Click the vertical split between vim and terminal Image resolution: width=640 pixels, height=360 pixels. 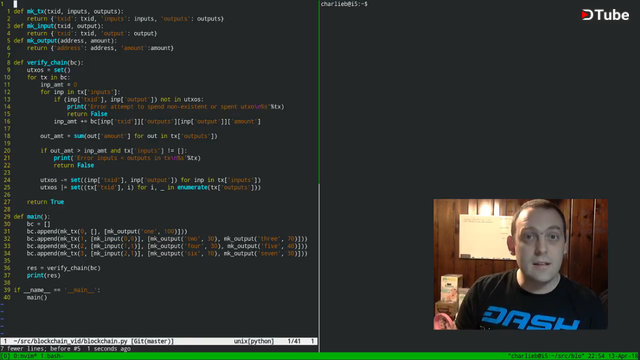[319, 176]
